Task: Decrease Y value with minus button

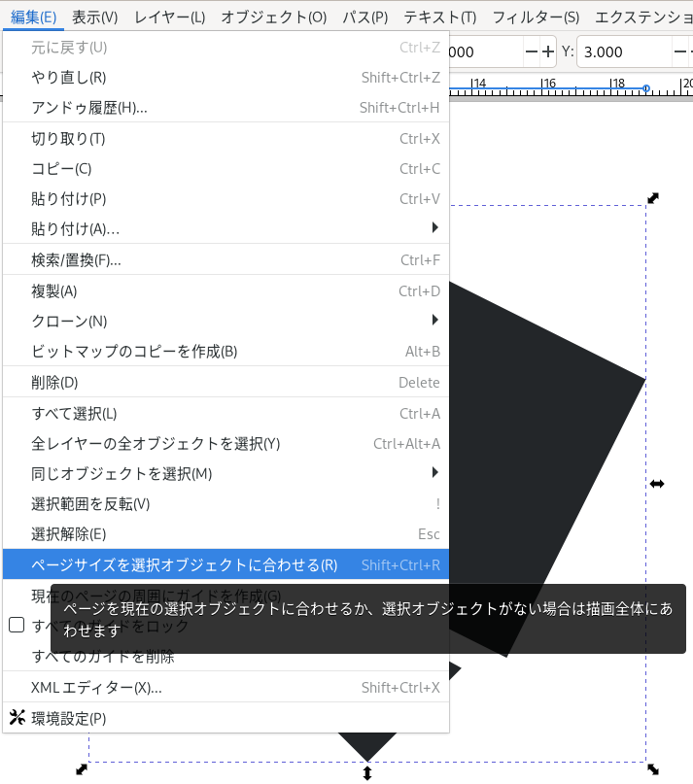Action: pyautogui.click(x=680, y=51)
